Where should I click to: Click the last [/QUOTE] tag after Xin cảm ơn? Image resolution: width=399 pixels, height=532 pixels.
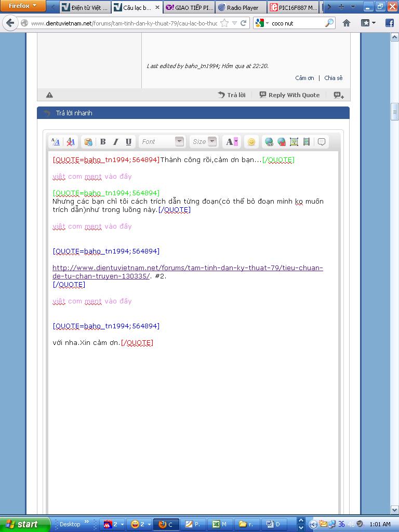point(137,343)
